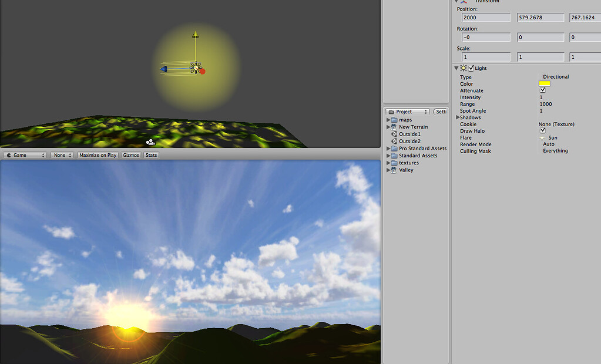The image size is (601, 364).
Task: Click the Position X field showing 2000
Action: [x=485, y=17]
